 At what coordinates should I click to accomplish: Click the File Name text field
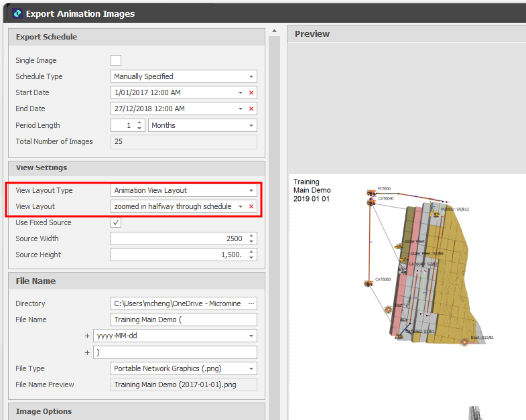[184, 320]
